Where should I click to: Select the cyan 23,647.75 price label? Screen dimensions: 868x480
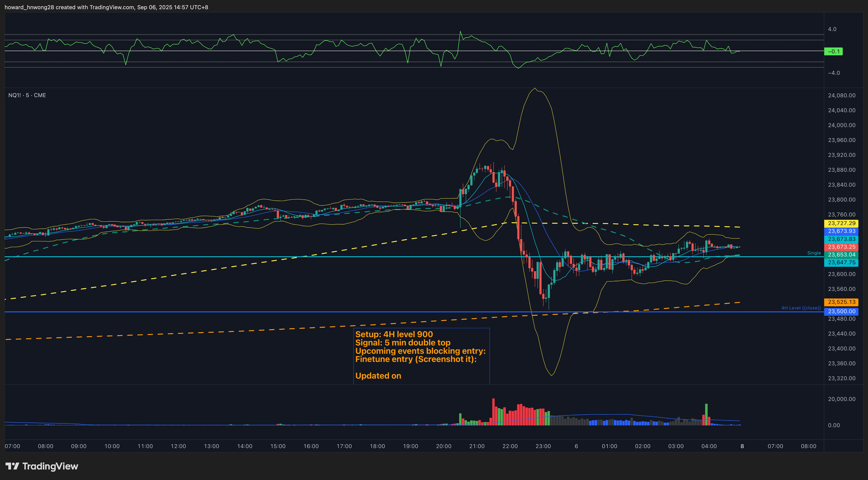pos(841,262)
